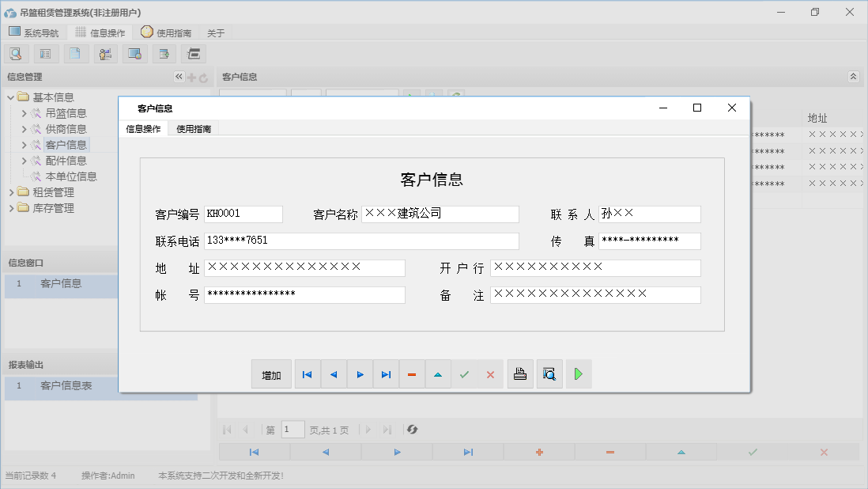The height and width of the screenshot is (489, 868).
Task: Go to previous record in background grid toolbar
Action: click(326, 452)
